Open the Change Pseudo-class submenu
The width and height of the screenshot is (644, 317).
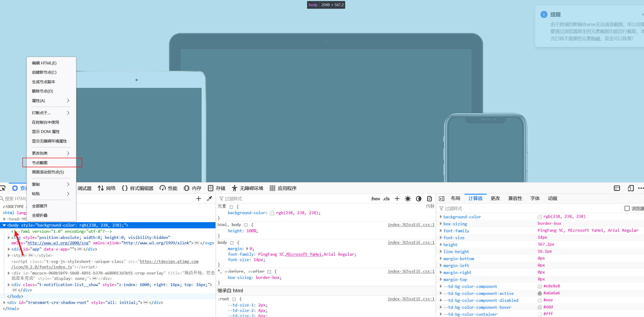pyautogui.click(x=51, y=153)
